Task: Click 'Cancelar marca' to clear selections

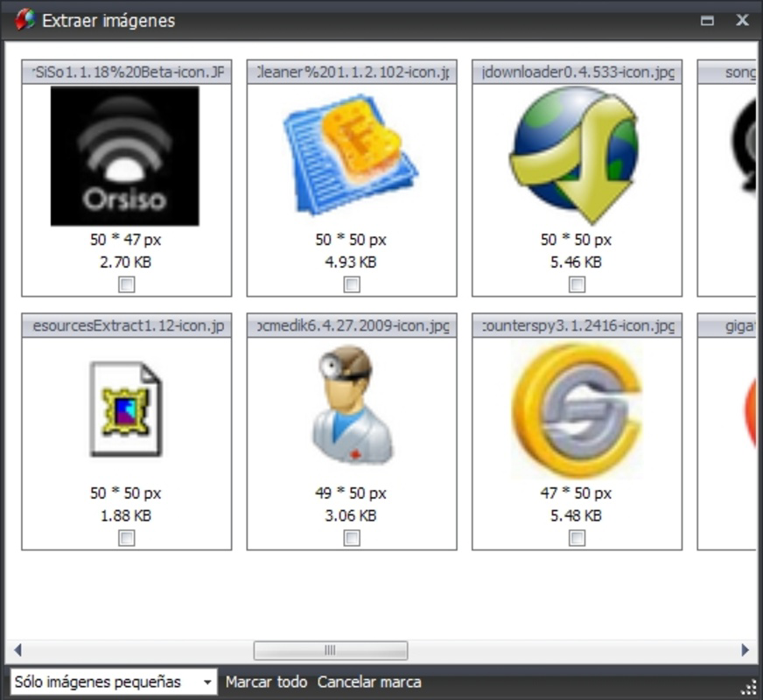Action: (x=368, y=682)
